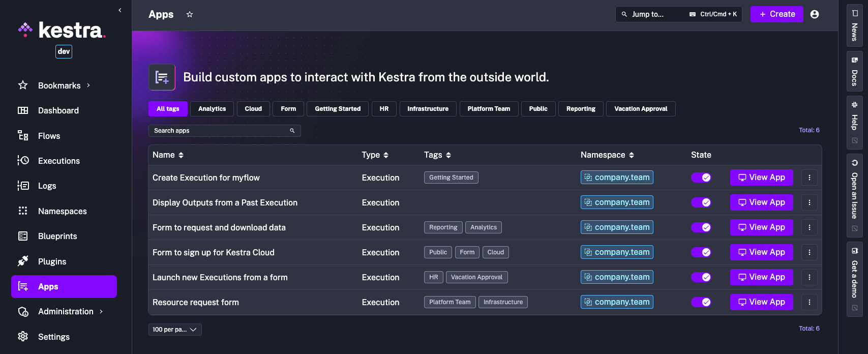Open Settings in sidebar
The width and height of the screenshot is (868, 354).
64,337
